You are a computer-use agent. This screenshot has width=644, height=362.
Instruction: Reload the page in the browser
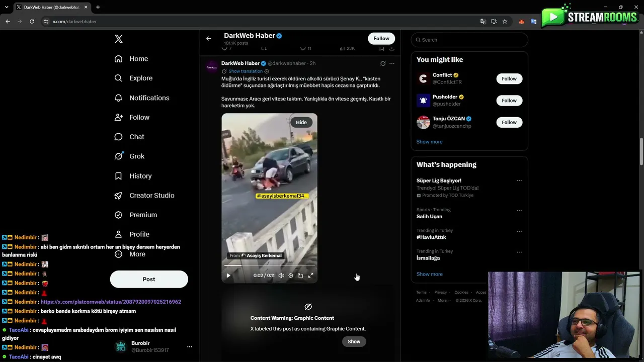pos(32,22)
